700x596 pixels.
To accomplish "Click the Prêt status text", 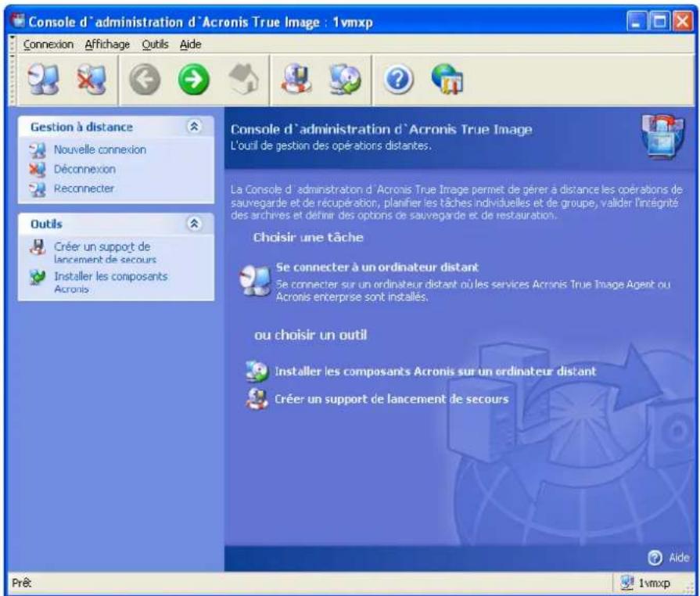I will tap(21, 583).
